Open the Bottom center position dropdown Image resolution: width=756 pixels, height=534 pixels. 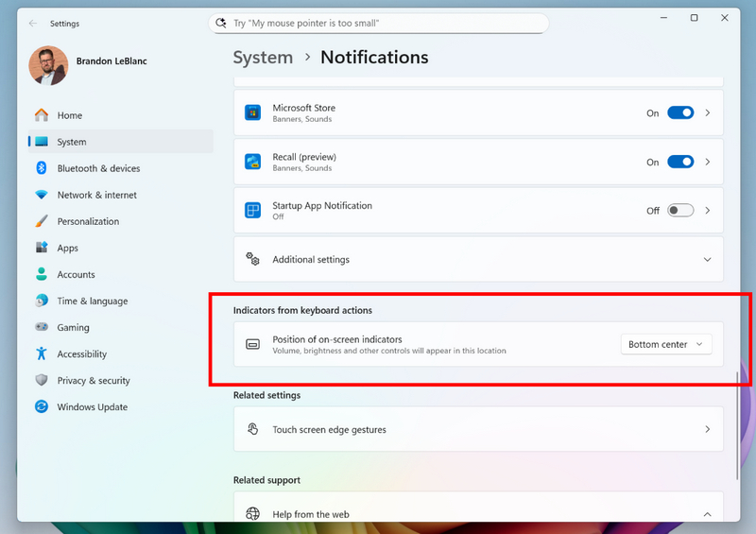666,344
